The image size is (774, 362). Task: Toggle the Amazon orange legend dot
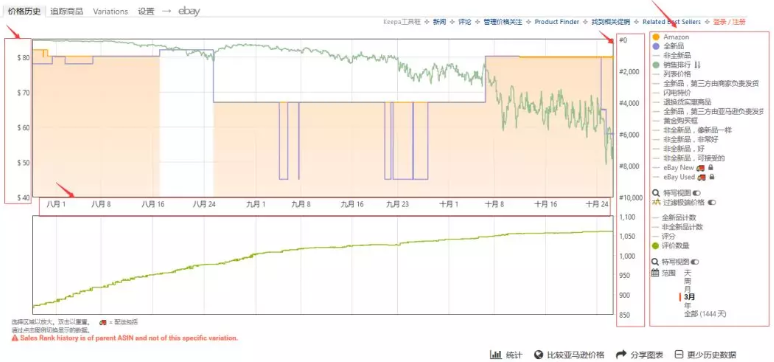(x=656, y=37)
